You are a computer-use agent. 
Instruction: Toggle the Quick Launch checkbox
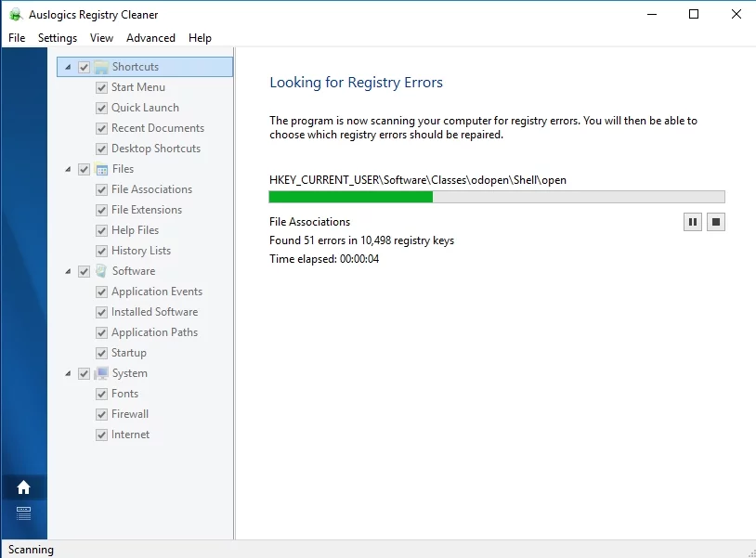101,108
